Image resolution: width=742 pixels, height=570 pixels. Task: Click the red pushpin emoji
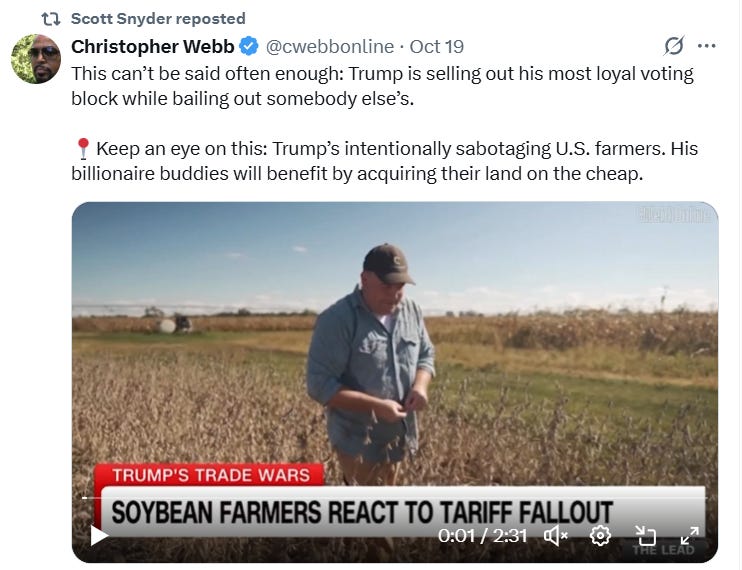coord(83,149)
